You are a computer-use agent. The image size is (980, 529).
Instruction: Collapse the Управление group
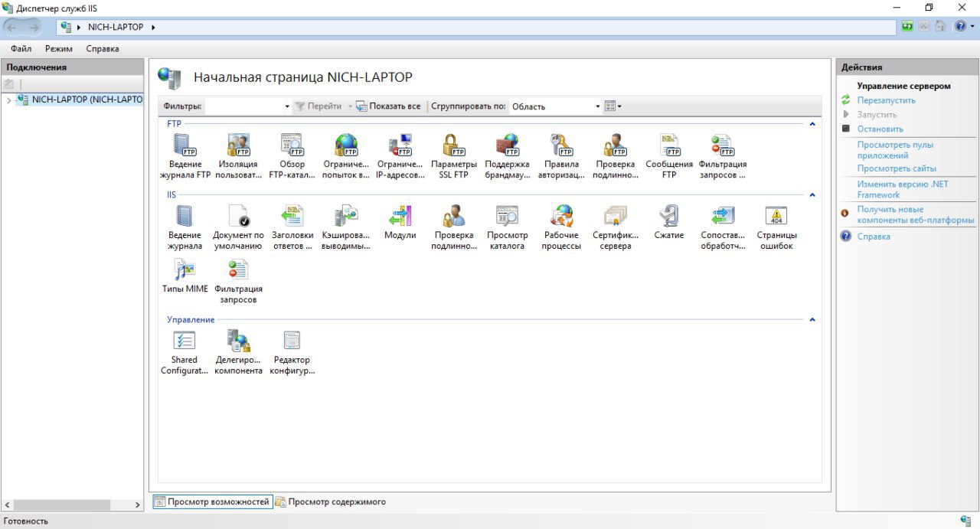812,319
